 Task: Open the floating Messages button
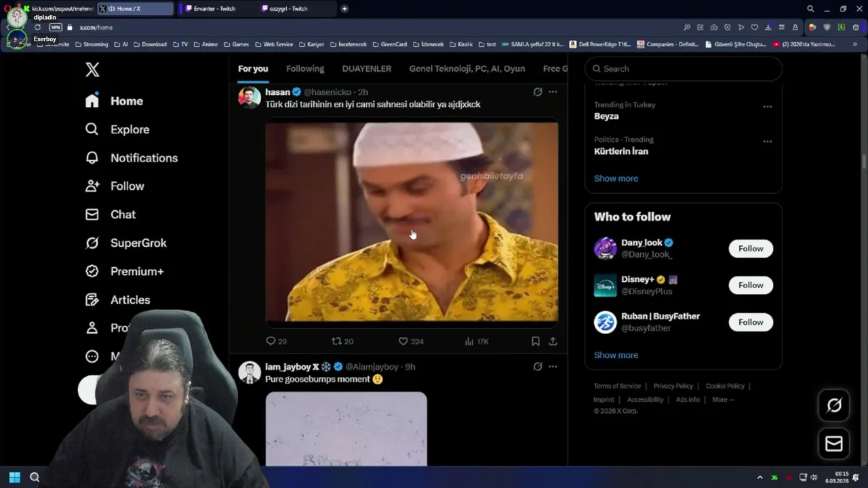(834, 444)
